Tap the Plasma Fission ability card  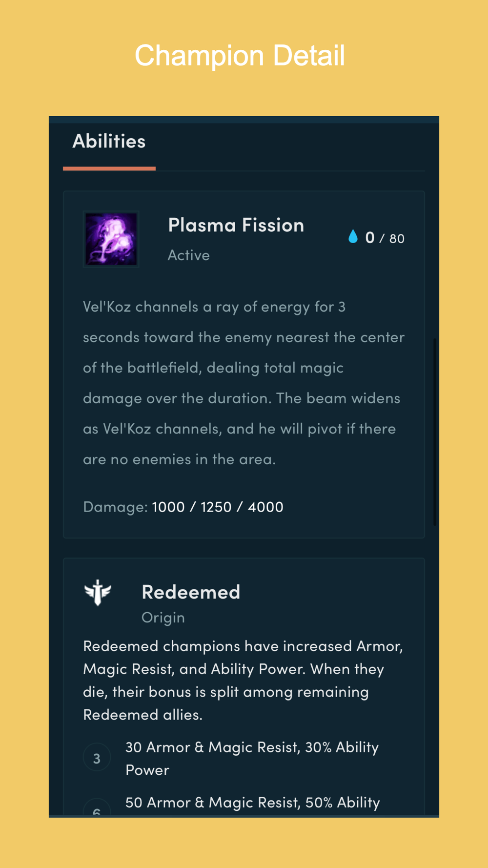click(x=244, y=365)
